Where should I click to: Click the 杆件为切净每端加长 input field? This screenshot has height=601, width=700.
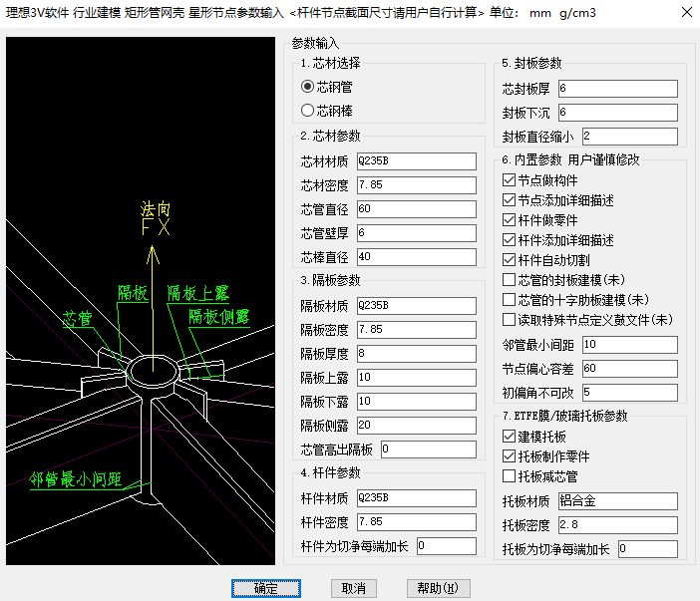point(447,546)
